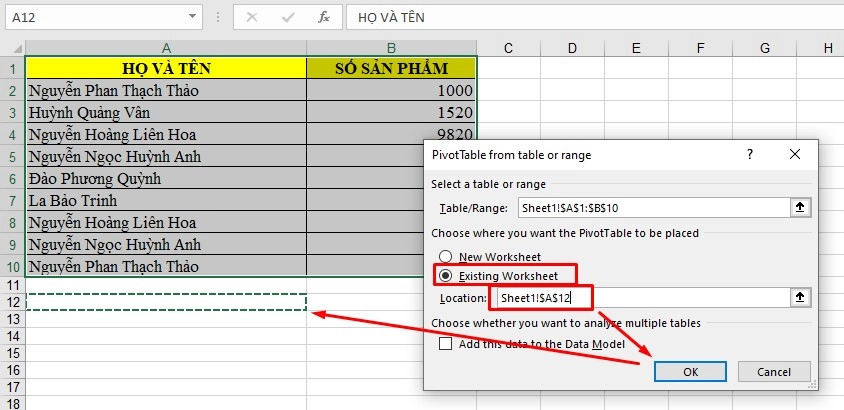
Task: Click the formula bar Cancel X icon
Action: (251, 17)
